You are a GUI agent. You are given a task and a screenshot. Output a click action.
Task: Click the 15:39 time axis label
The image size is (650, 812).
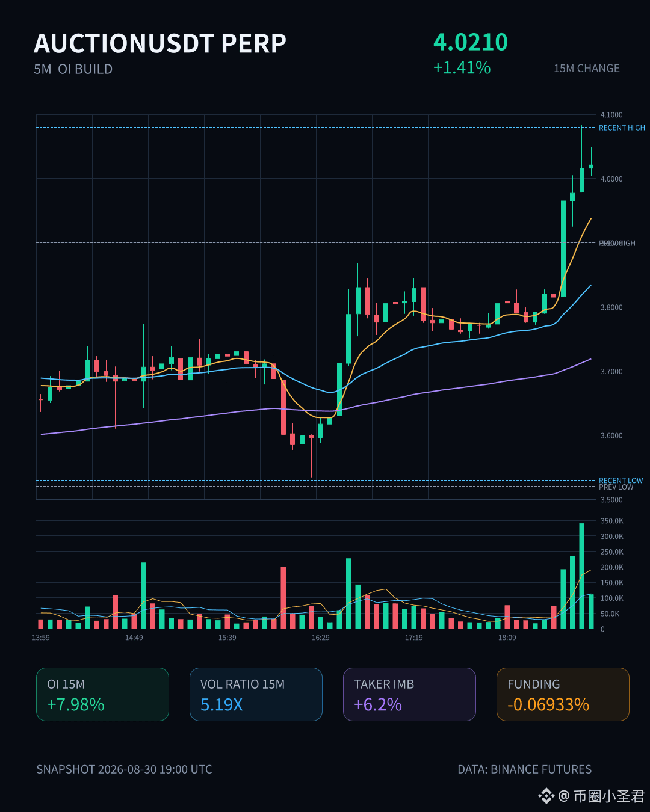coord(227,638)
